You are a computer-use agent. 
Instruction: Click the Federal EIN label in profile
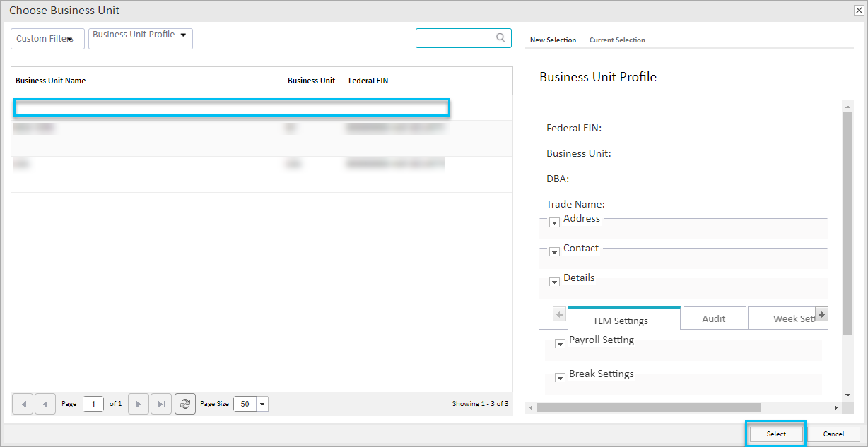(x=574, y=129)
